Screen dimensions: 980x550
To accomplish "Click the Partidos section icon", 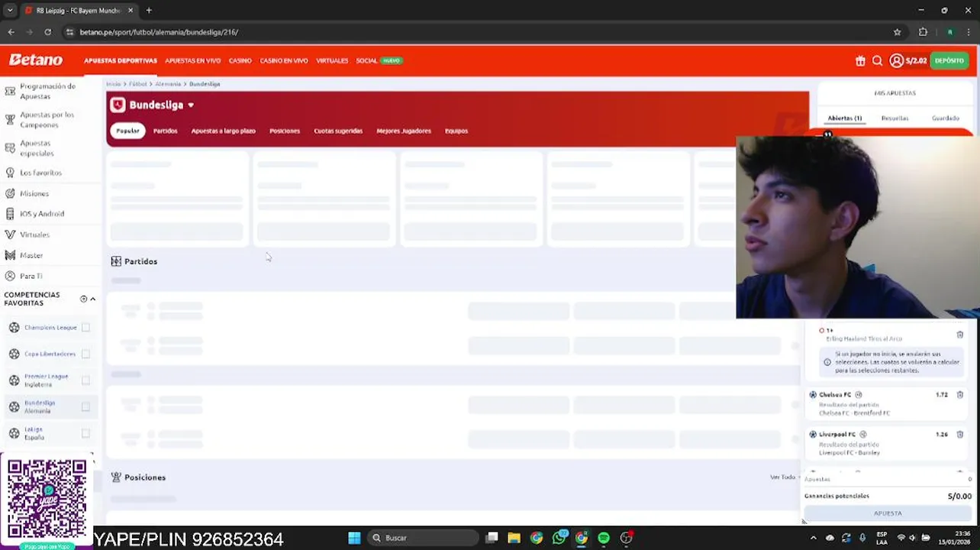I will (116, 261).
